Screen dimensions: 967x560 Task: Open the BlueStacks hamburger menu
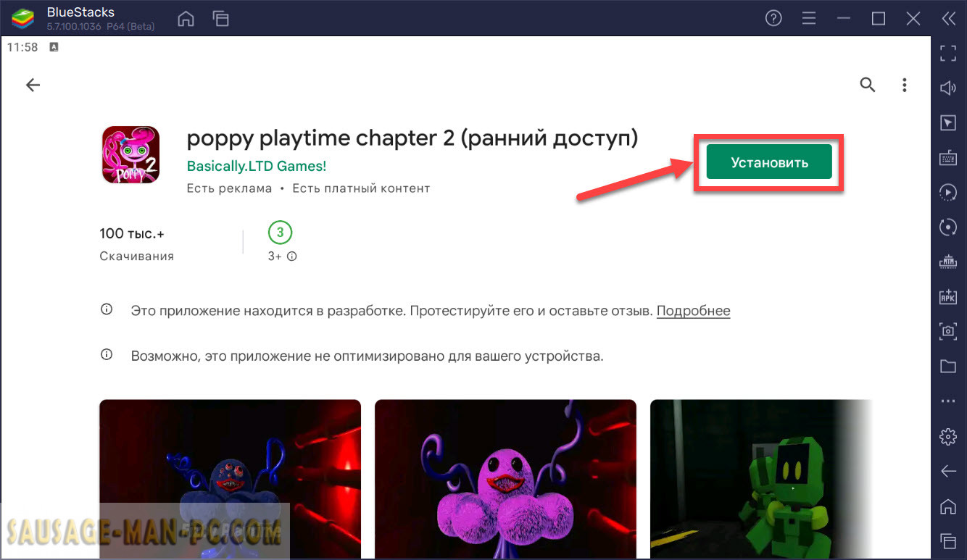809,19
